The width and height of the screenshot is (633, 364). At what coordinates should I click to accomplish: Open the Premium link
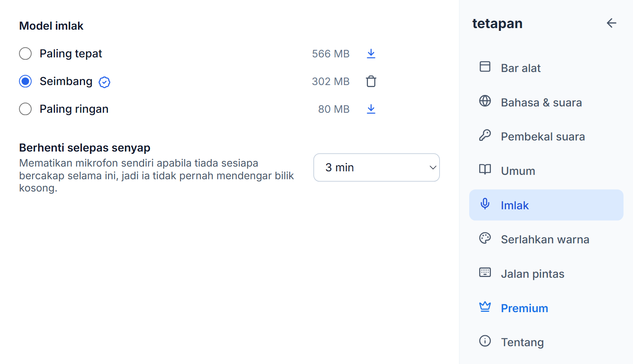click(x=546, y=308)
